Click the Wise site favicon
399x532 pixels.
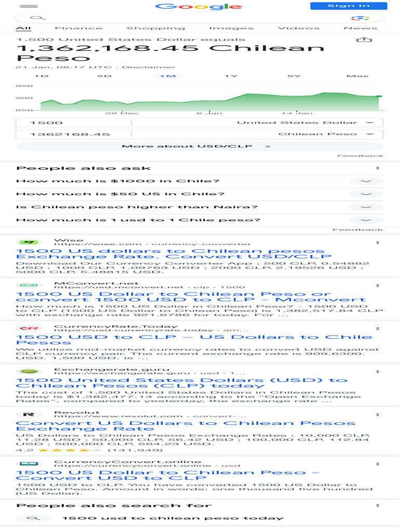click(x=29, y=242)
